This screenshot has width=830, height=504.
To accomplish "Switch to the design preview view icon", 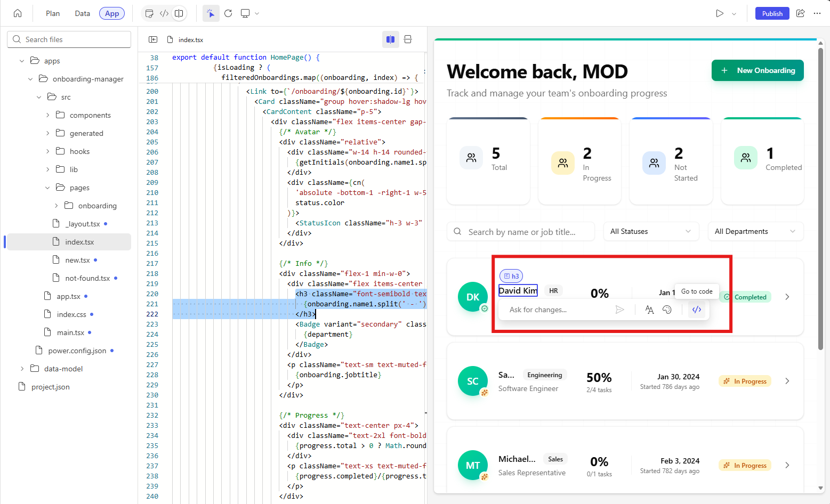I will tap(150, 13).
